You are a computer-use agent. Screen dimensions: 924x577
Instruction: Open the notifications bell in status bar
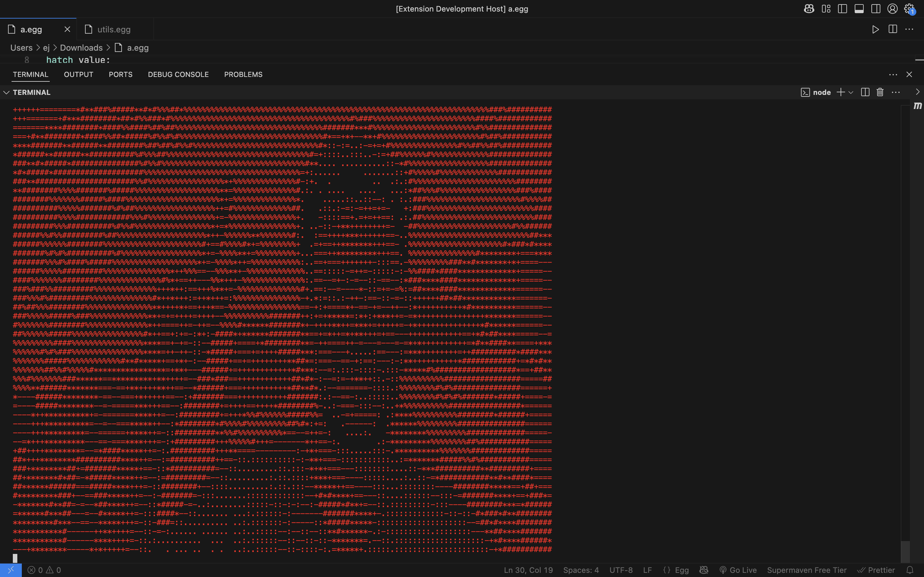pos(910,570)
